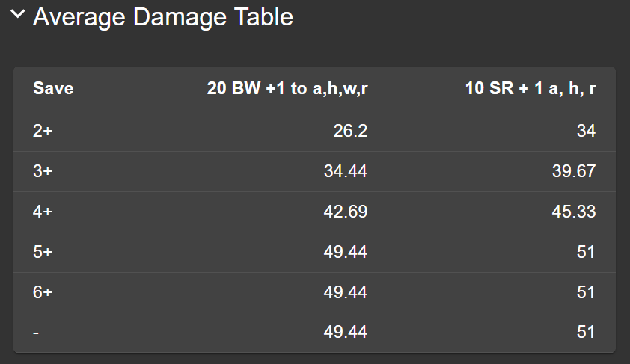This screenshot has height=364, width=630.
Task: Click 49.44 in the 5+ row
Action: pos(345,252)
